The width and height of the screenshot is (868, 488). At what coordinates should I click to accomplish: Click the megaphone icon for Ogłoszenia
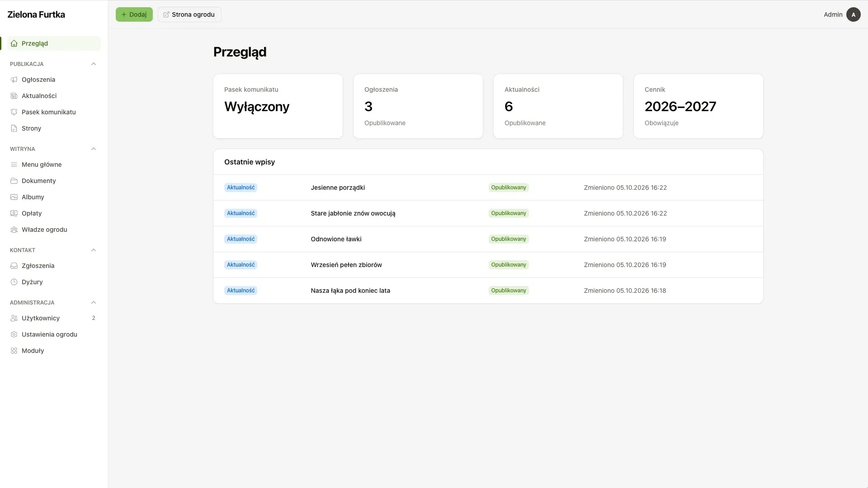pyautogui.click(x=14, y=80)
